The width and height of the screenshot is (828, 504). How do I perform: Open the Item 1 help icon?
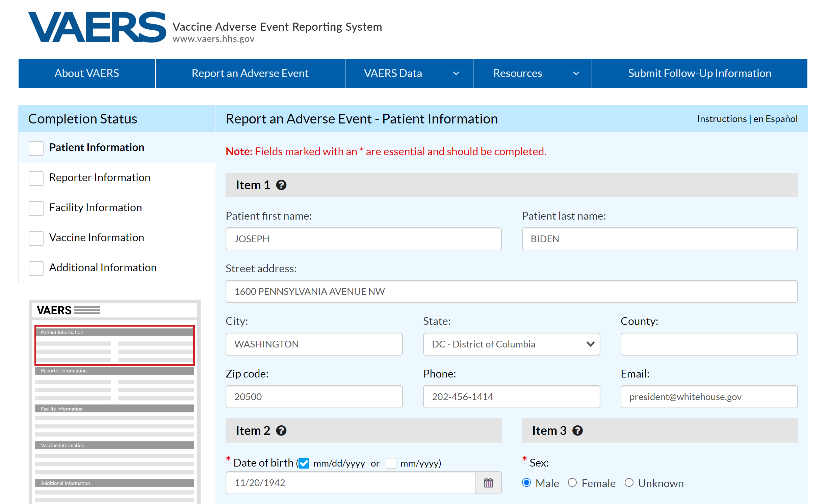pos(281,185)
